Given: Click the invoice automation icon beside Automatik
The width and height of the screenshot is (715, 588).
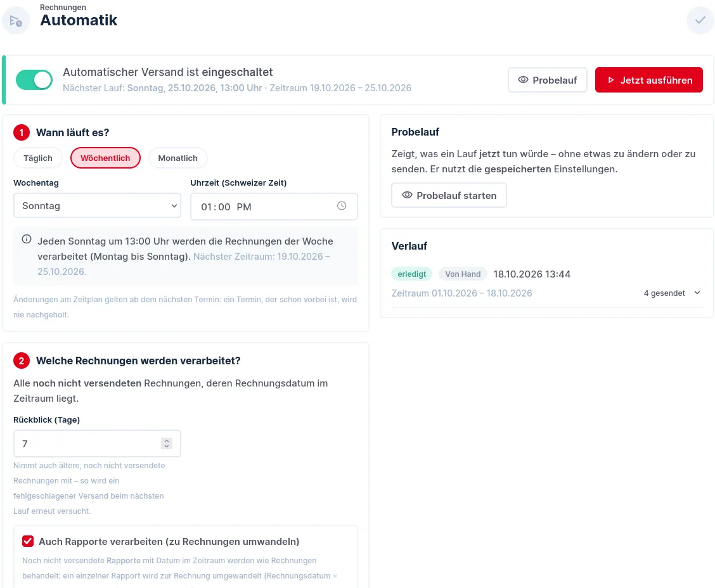Looking at the screenshot, I should click(16, 20).
